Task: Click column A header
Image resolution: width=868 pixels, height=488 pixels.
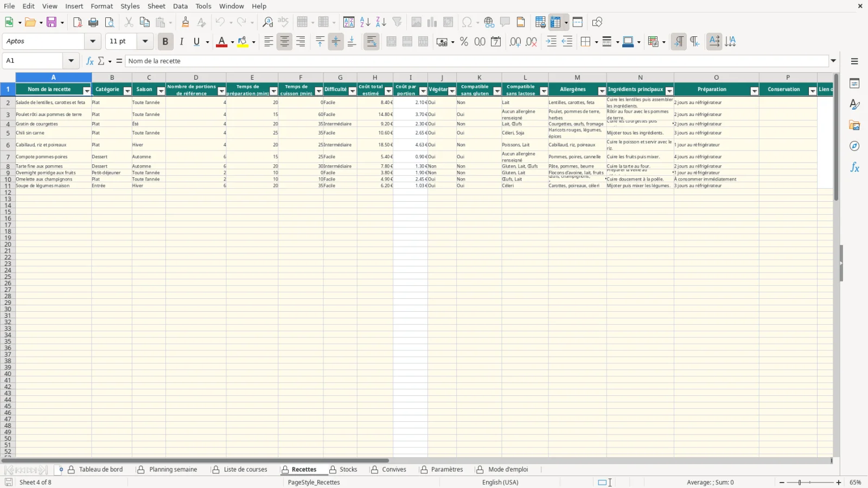Action: pos(54,78)
